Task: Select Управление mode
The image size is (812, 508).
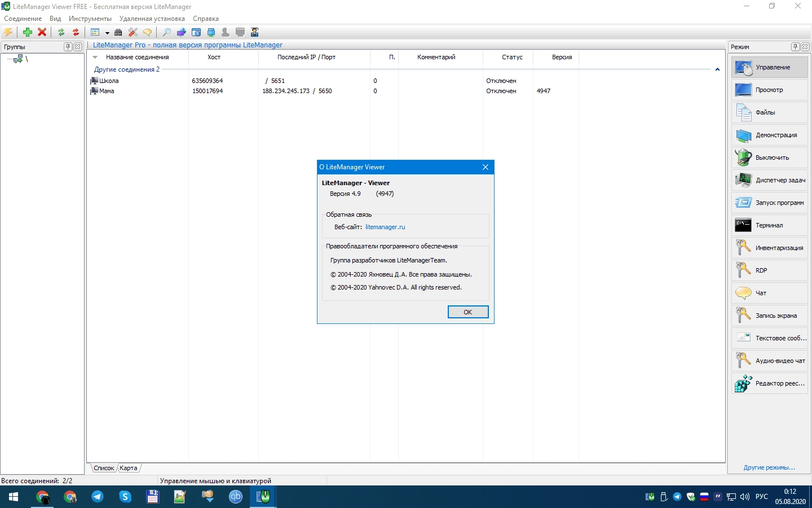Action: coord(770,67)
